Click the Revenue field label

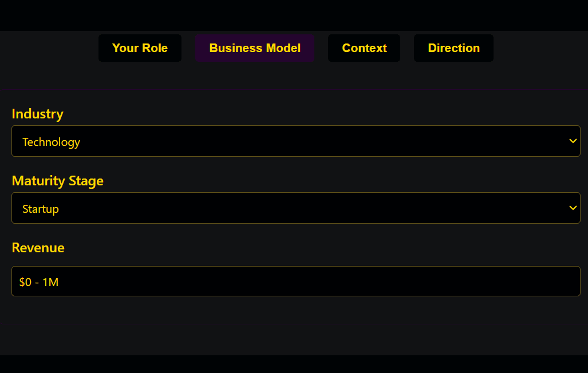[38, 248]
